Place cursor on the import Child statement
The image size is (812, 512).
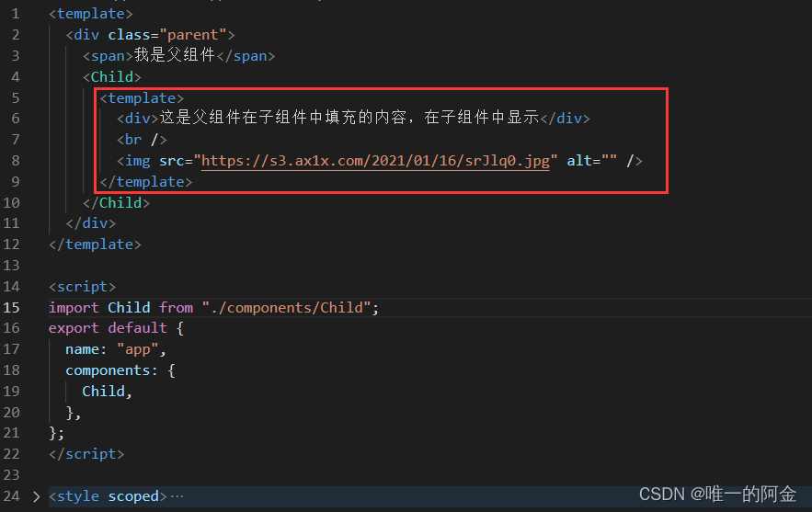(213, 308)
